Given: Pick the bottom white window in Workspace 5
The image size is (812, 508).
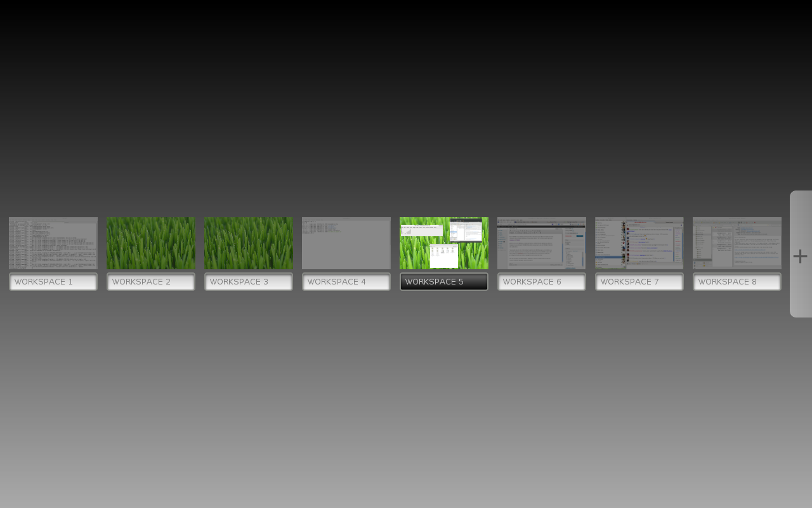Looking at the screenshot, I should (444, 256).
